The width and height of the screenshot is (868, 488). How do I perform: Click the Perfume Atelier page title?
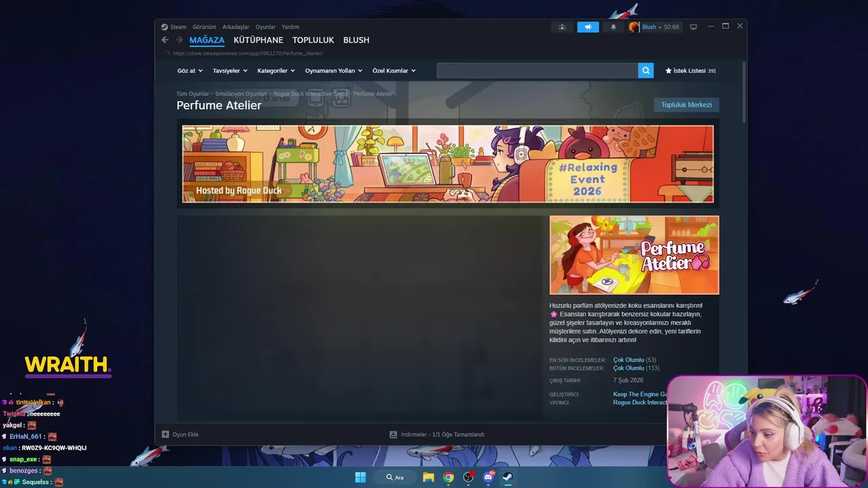click(x=219, y=105)
